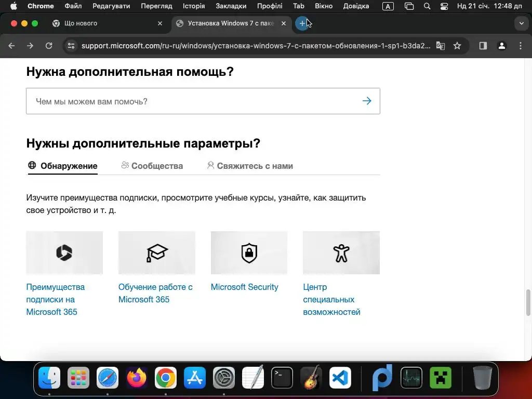
Task: Open GarageBand from the dock
Action: (x=311, y=378)
